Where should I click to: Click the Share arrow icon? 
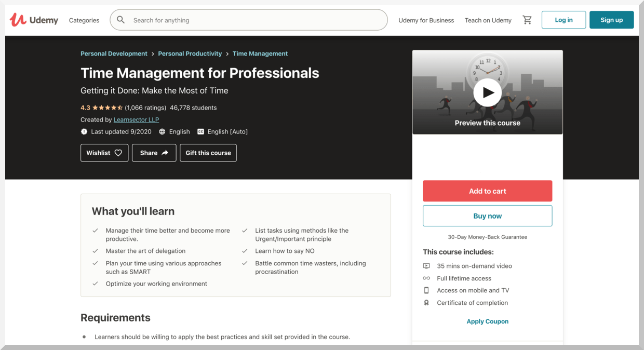165,153
